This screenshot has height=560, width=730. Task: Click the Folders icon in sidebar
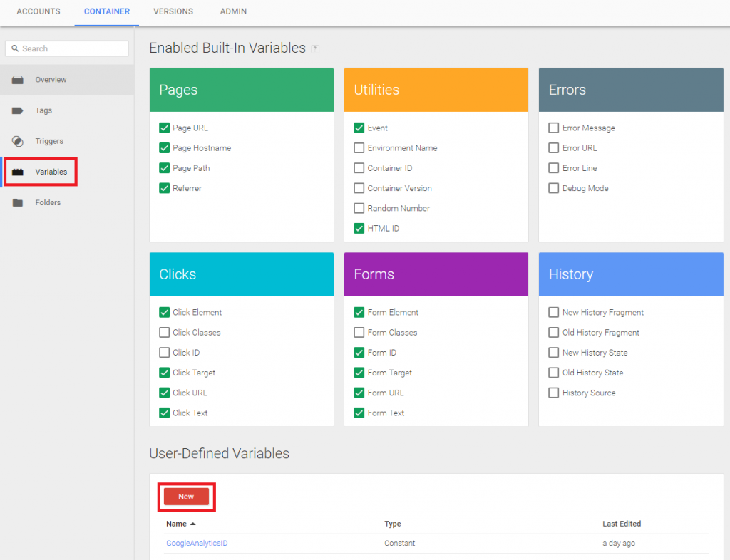[x=18, y=203]
